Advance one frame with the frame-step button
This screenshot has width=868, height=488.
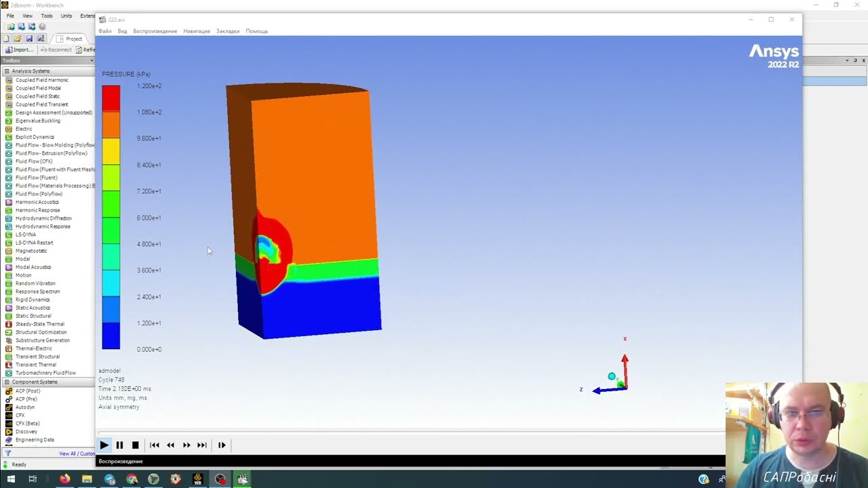pyautogui.click(x=222, y=445)
